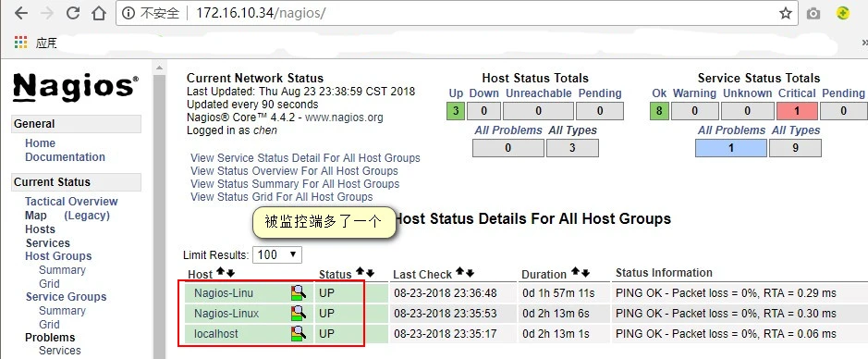Open the localhost host link
The height and width of the screenshot is (359, 868).
point(216,334)
